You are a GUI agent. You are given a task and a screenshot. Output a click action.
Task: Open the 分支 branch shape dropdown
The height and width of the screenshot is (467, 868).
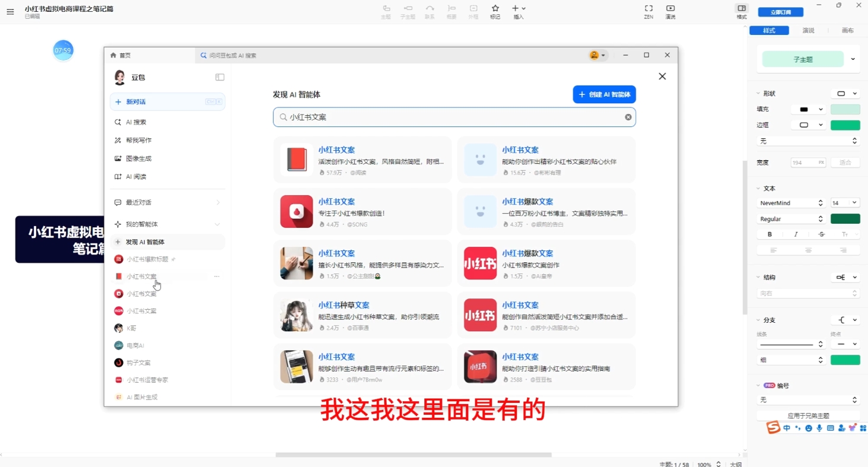[845, 320]
